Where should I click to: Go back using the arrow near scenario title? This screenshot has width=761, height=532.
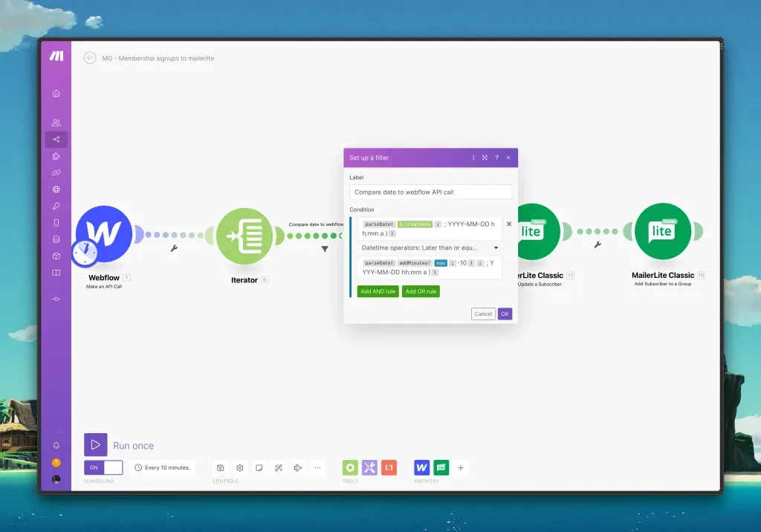[90, 58]
